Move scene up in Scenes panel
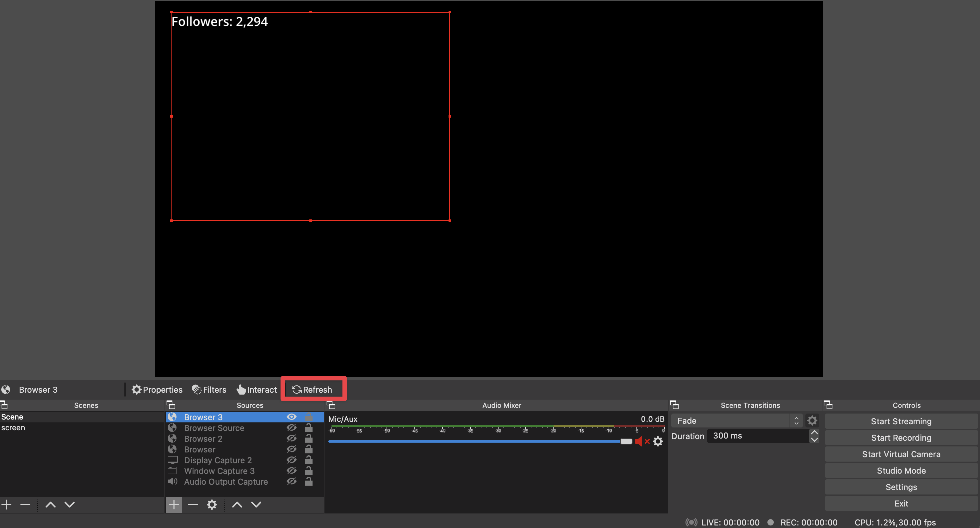980x528 pixels. (x=51, y=504)
